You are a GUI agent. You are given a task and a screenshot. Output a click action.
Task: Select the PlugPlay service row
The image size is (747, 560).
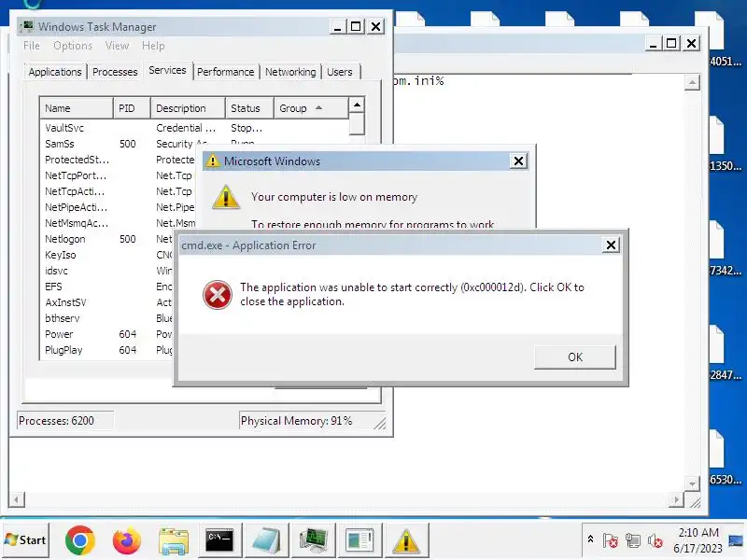(x=106, y=350)
